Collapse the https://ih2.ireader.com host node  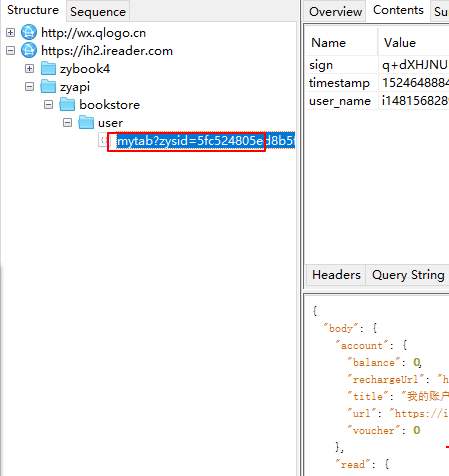coord(10,50)
